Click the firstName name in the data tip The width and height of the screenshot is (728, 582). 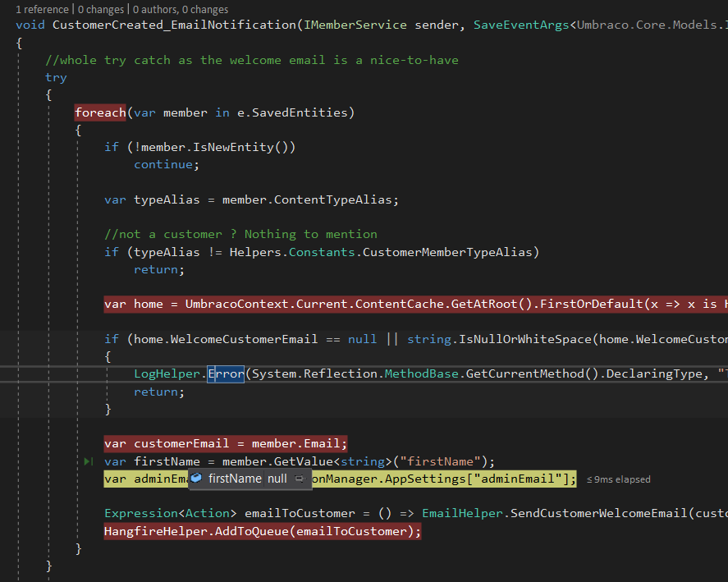point(235,479)
